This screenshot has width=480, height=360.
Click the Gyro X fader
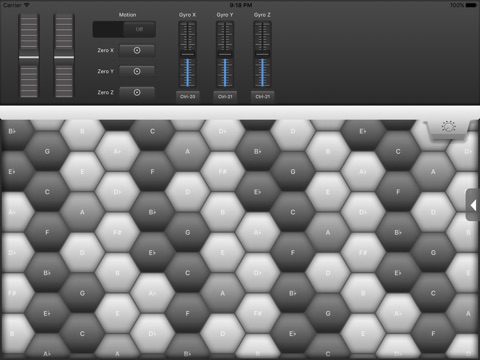188,54
